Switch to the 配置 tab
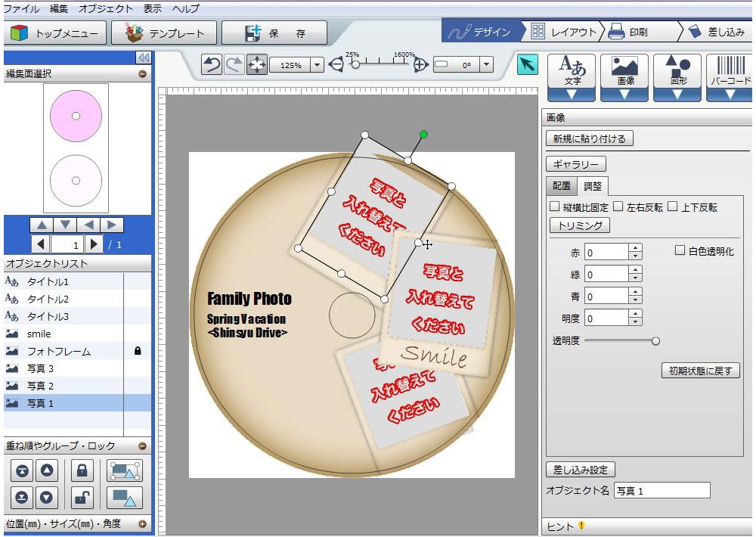Viewport: 756px width, 537px height. (x=561, y=186)
